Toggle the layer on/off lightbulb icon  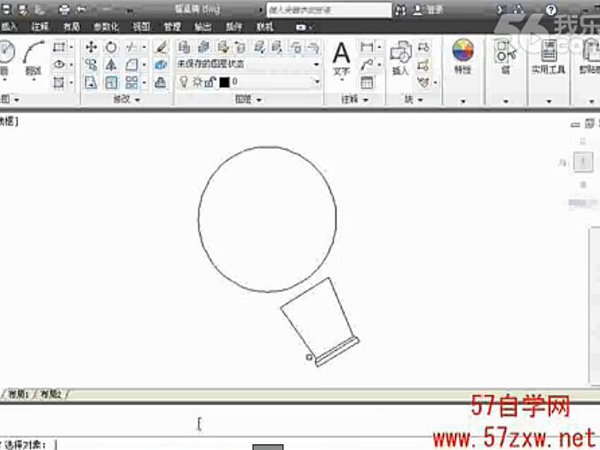(x=182, y=80)
